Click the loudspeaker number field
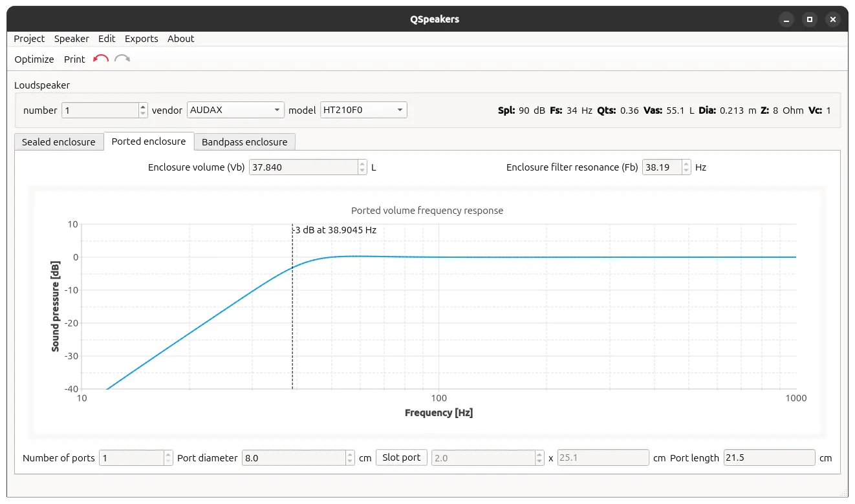 pos(100,110)
